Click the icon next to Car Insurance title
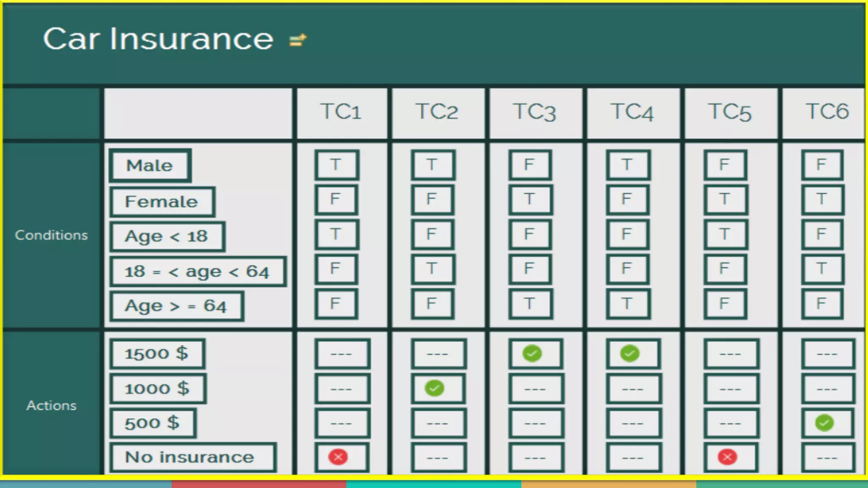Image resolution: width=868 pixels, height=488 pixels. (x=298, y=40)
